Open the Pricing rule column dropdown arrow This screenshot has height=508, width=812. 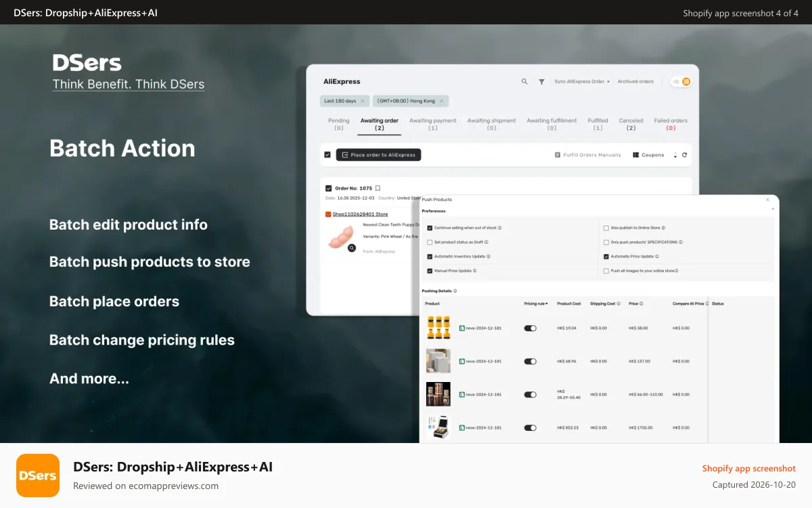tap(546, 304)
